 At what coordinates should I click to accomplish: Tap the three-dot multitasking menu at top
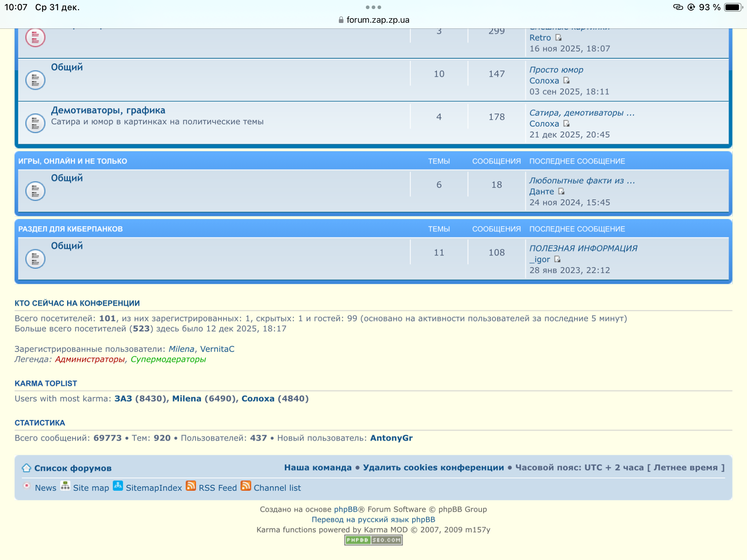pyautogui.click(x=373, y=7)
